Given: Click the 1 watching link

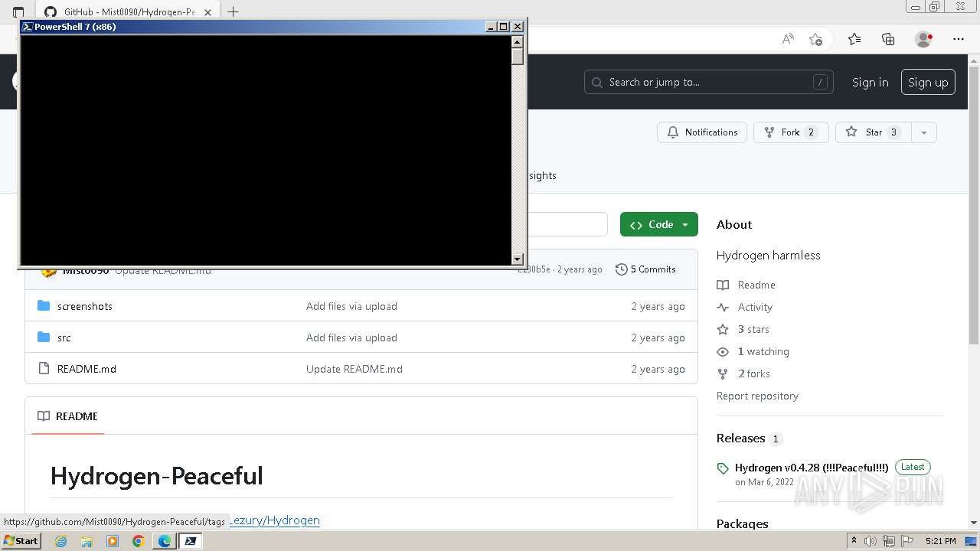Looking at the screenshot, I should pyautogui.click(x=763, y=351).
